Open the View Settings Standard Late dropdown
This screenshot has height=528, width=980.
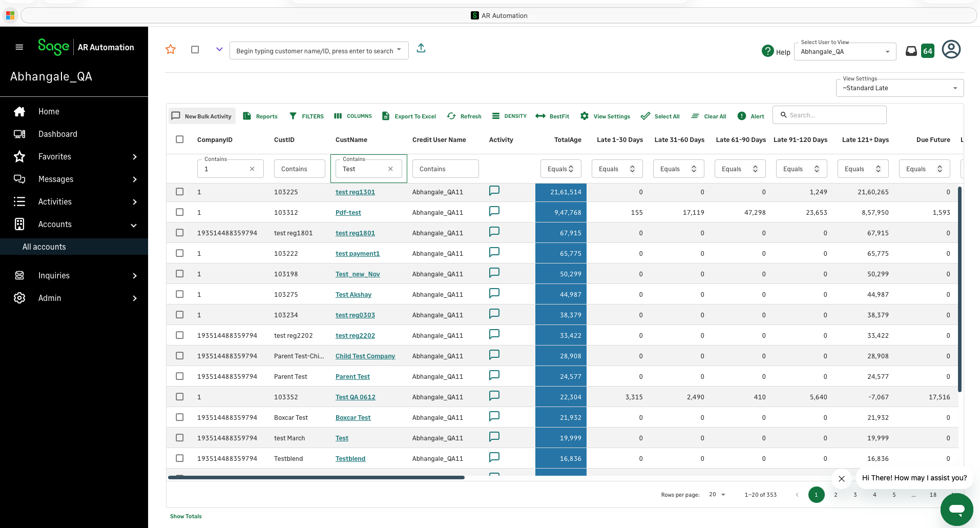900,88
